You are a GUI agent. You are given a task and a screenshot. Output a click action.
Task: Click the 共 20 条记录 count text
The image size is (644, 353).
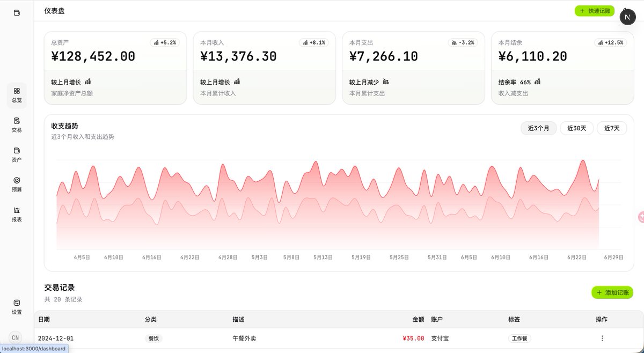63,299
